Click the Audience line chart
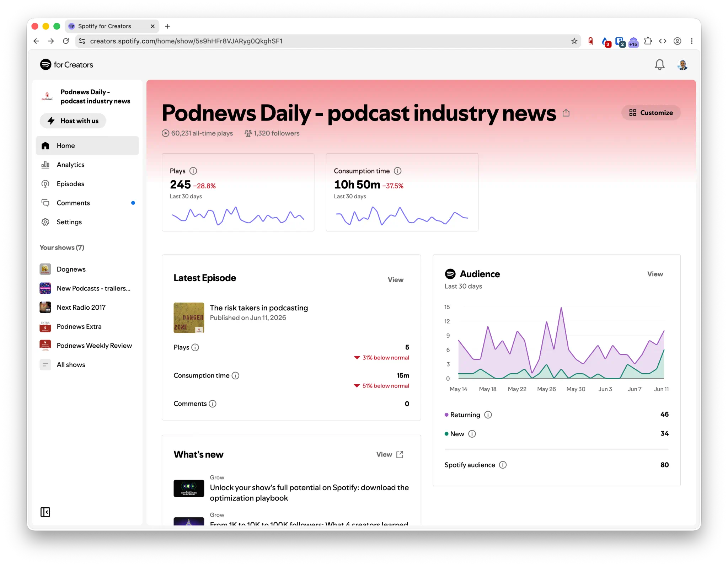 pos(561,343)
